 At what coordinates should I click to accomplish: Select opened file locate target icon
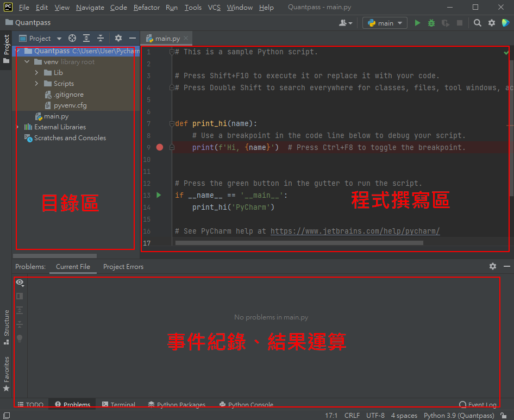pos(72,39)
